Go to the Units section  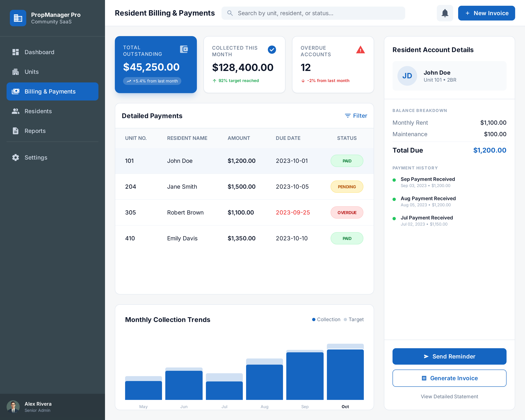[31, 72]
